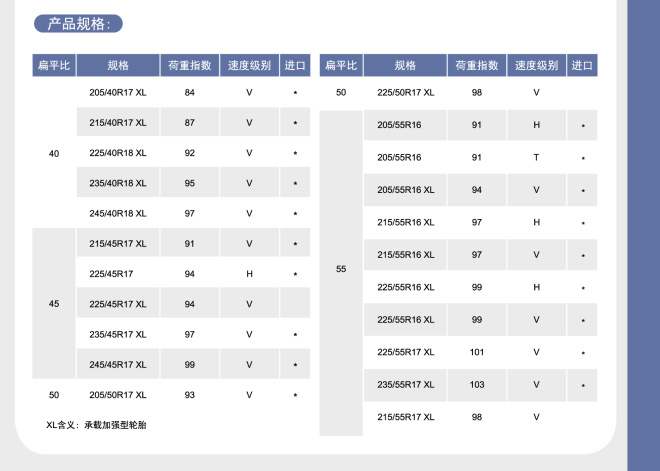
Task: Select the 215/45R17 XL spec cell
Action: [x=118, y=244]
